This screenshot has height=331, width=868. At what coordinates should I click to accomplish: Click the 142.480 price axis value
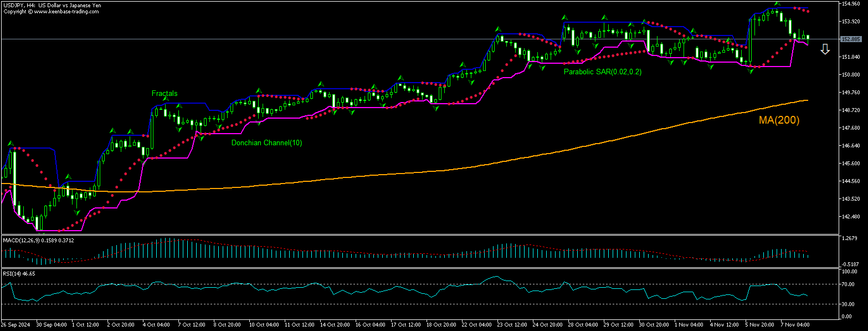click(x=850, y=216)
